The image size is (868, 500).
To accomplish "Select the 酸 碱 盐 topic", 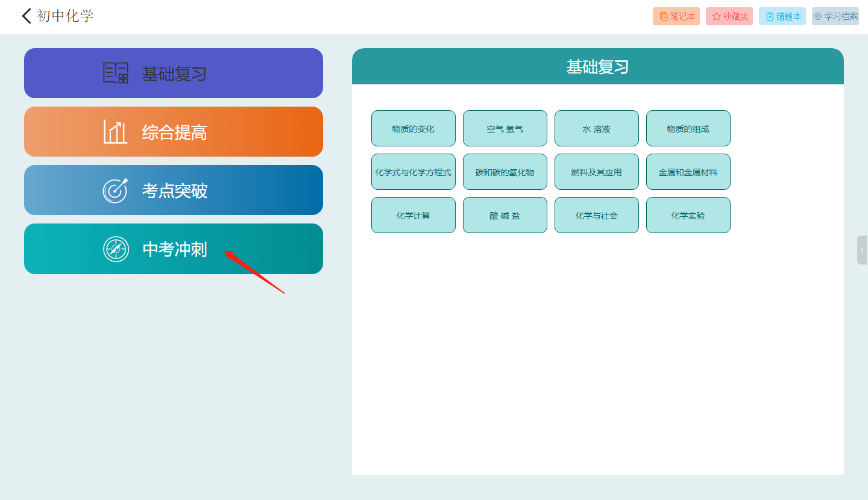I will (505, 215).
